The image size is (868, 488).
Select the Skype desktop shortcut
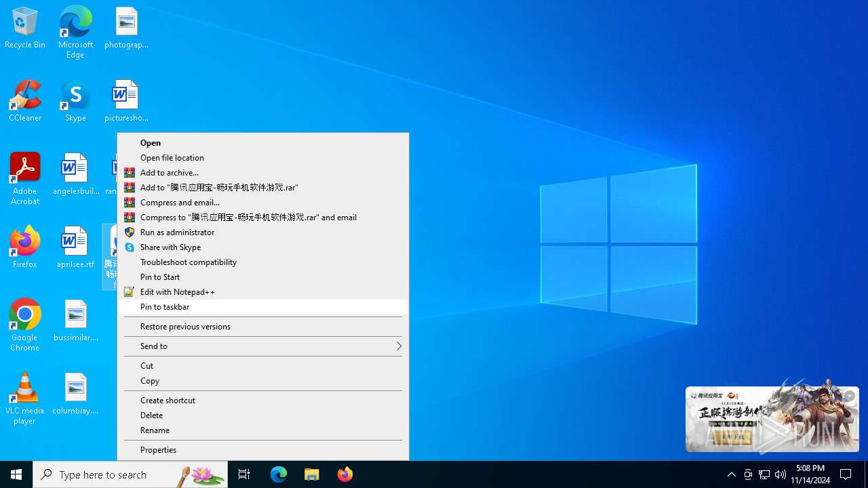click(x=75, y=101)
